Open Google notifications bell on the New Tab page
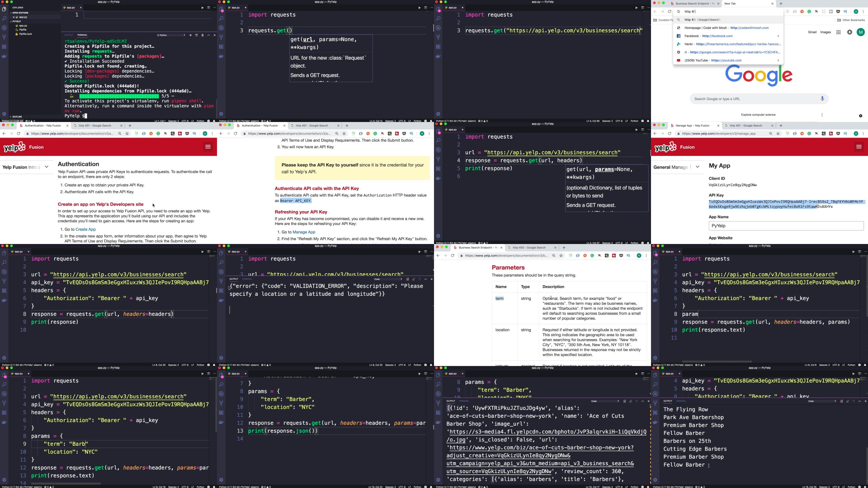 pyautogui.click(x=850, y=32)
